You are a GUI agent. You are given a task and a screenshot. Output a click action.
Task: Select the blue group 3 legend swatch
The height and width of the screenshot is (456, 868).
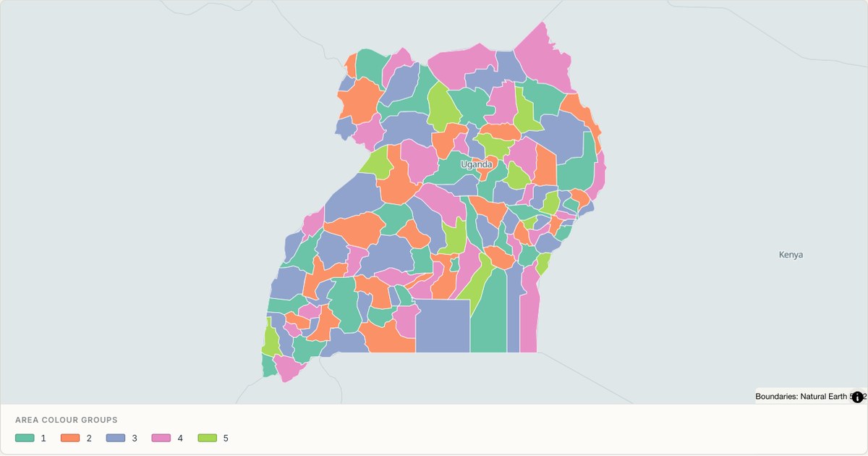(116, 438)
